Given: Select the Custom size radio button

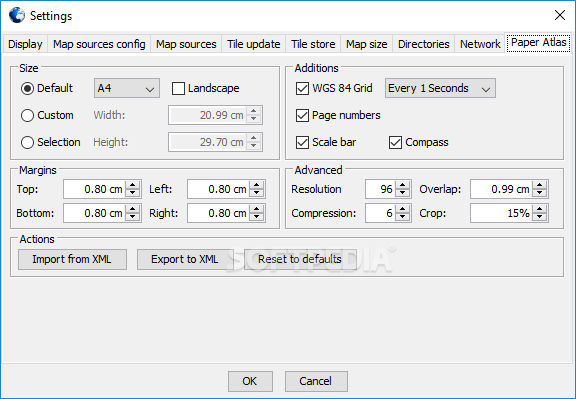Looking at the screenshot, I should (x=28, y=115).
